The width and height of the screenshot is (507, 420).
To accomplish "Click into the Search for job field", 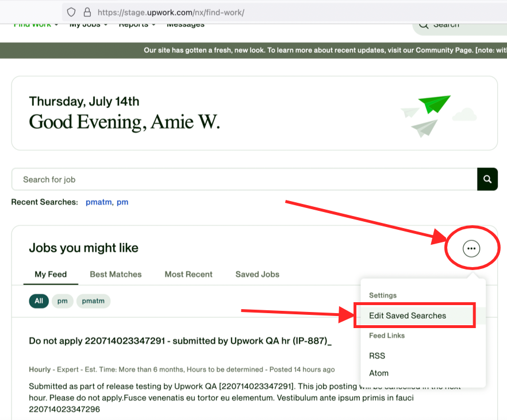I will (x=244, y=179).
